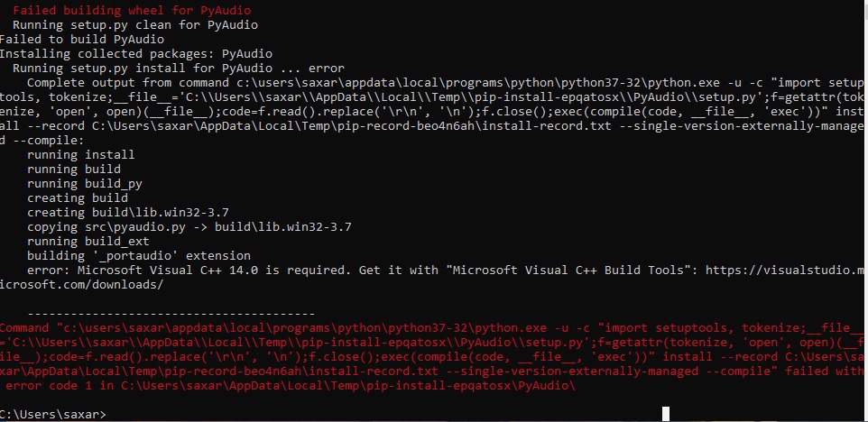Click the dashed separator line
Screen dimensions: 868x422
tap(171, 314)
